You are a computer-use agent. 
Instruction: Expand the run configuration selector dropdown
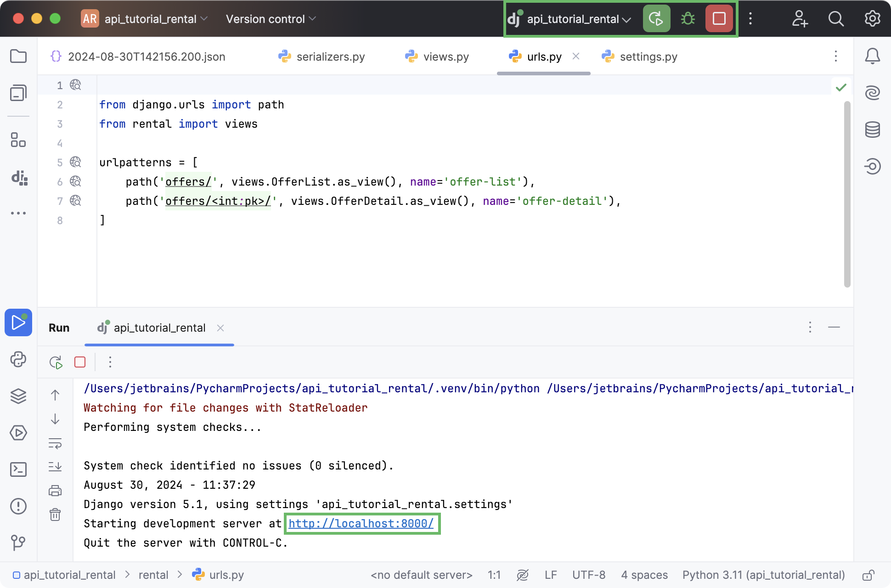point(578,19)
